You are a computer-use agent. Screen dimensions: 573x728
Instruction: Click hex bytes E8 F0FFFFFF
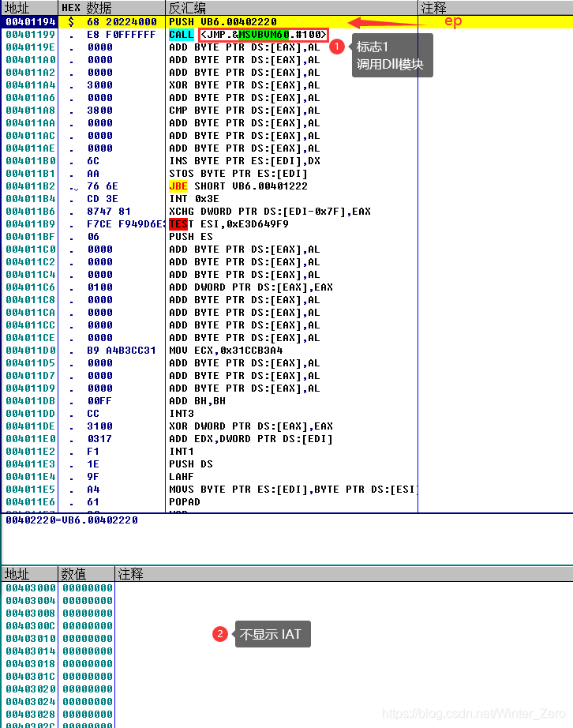(122, 35)
